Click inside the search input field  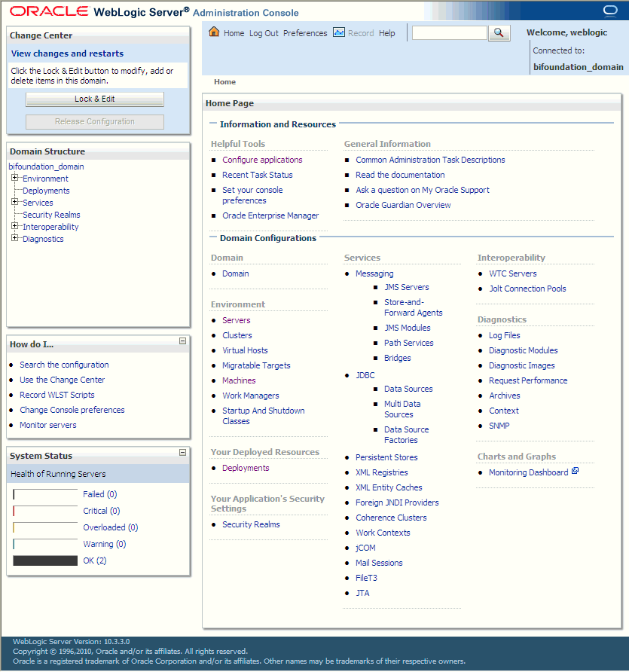click(447, 32)
